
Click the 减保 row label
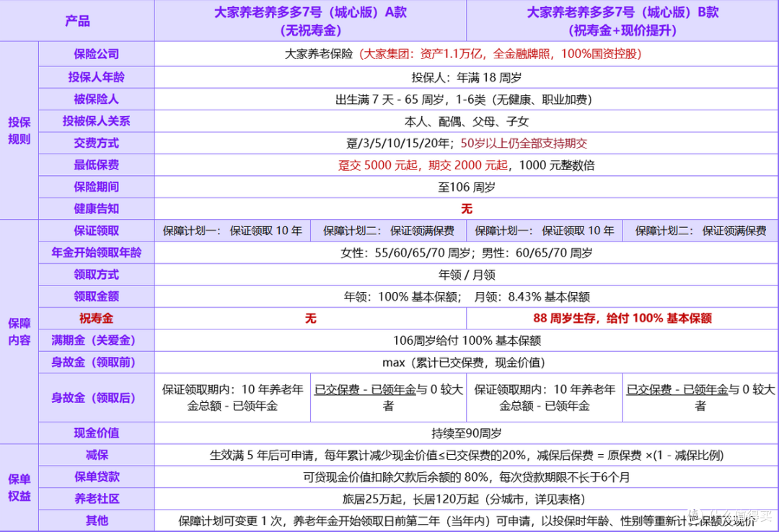click(x=97, y=455)
